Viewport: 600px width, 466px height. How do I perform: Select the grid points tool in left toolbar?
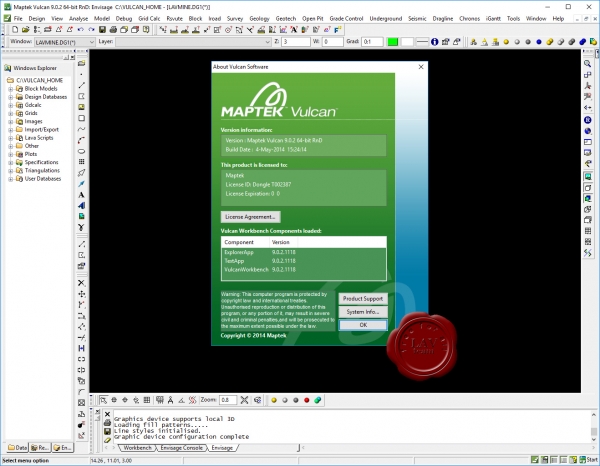[x=82, y=162]
